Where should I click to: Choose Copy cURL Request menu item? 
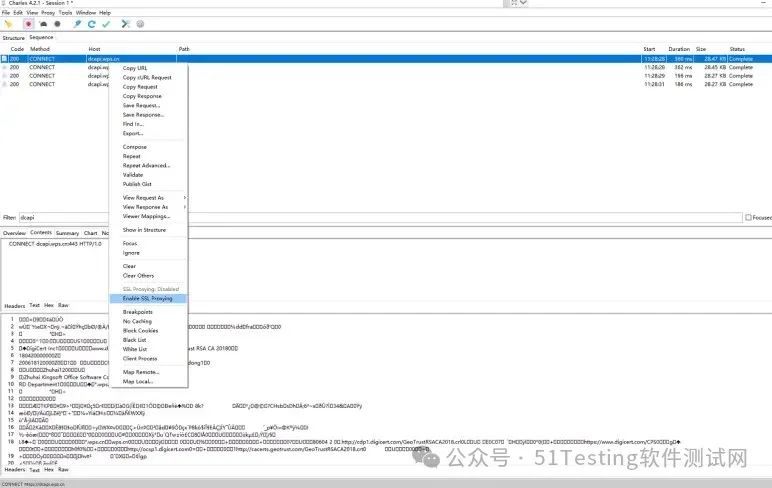point(147,77)
